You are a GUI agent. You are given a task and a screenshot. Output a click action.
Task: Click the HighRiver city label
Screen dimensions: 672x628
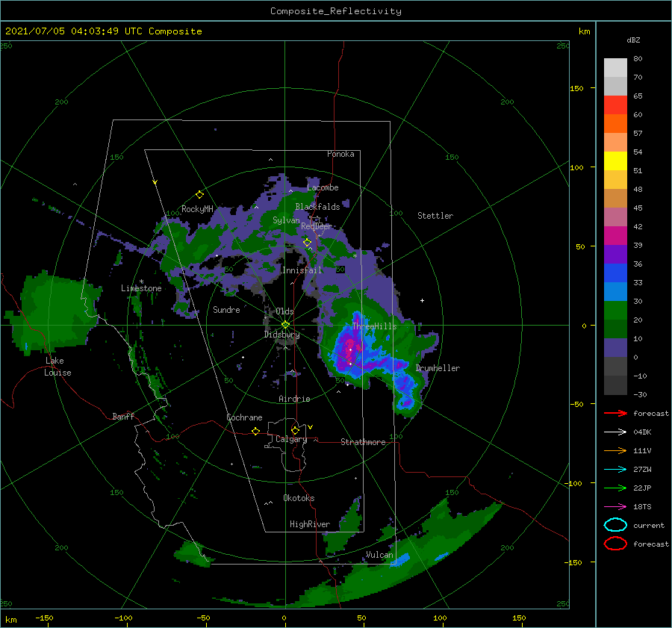click(x=310, y=524)
